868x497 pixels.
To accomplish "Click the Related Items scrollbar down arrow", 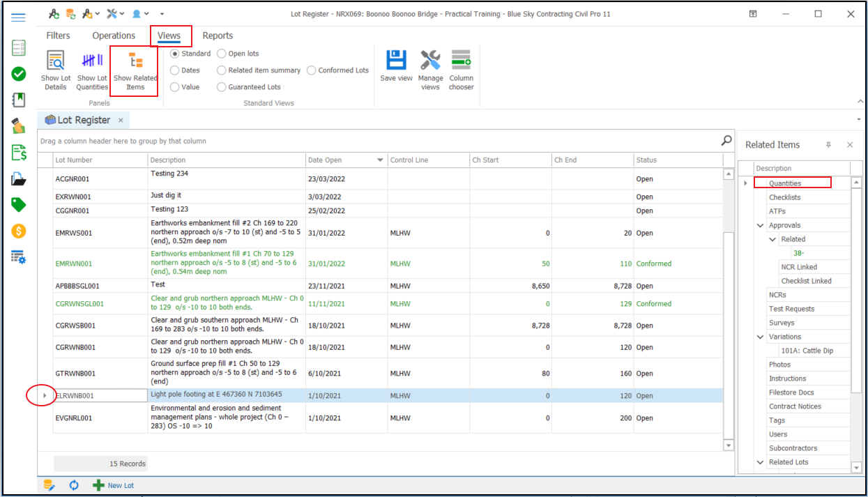I will coord(856,467).
